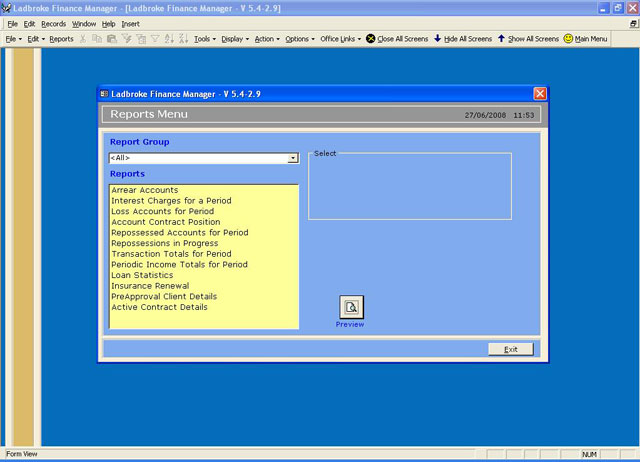
Task: Select Interest Charges for a Period
Action: 171,201
